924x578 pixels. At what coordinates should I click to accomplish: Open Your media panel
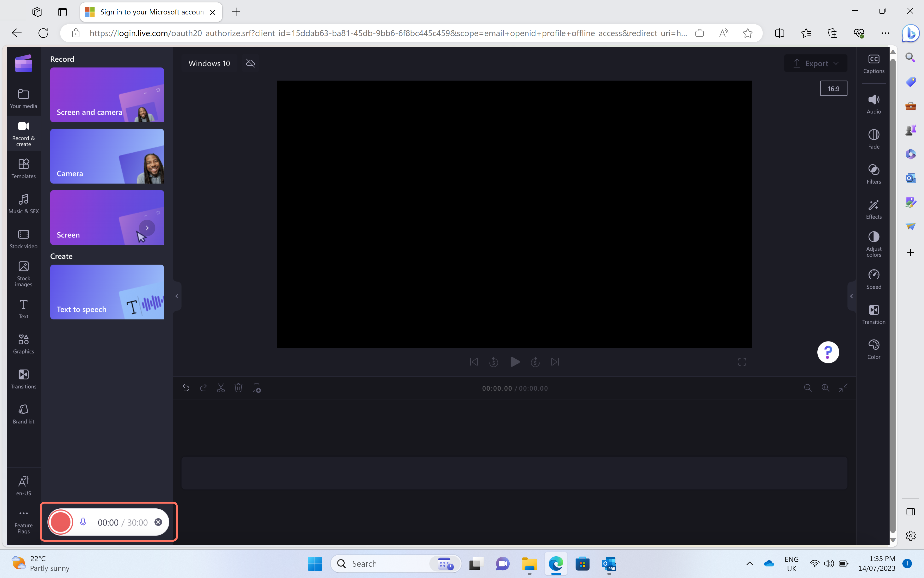coord(24,99)
